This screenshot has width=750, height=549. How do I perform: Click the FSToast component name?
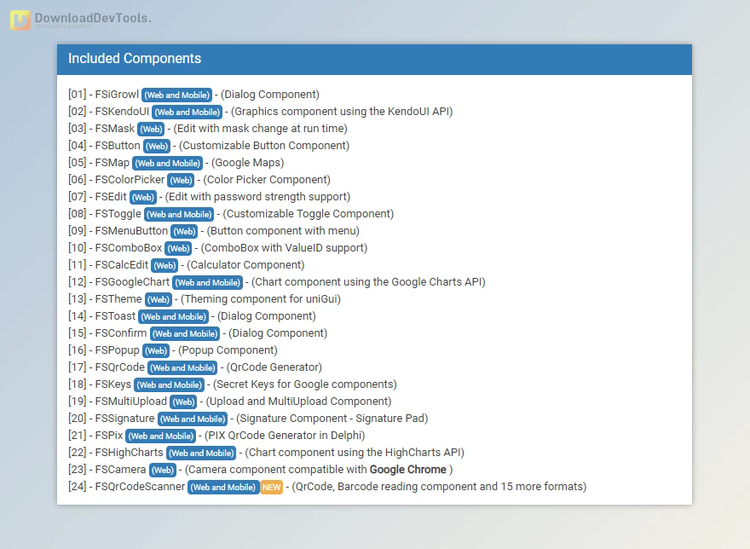115,316
